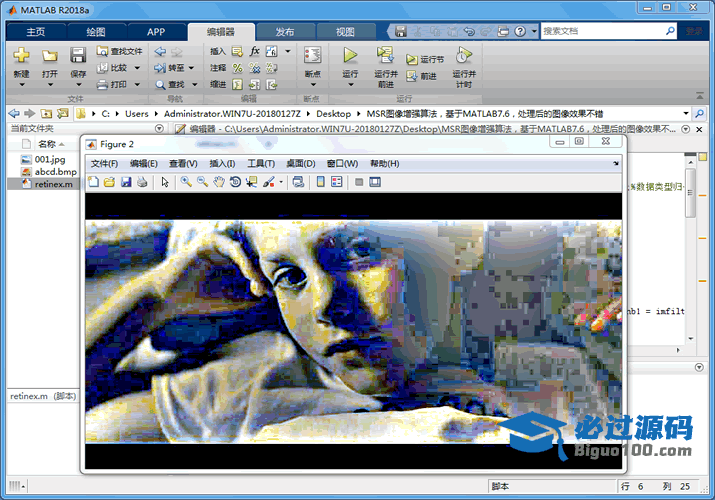Open the brush color dropdown in Figure 2
715x500 pixels.
[281, 182]
